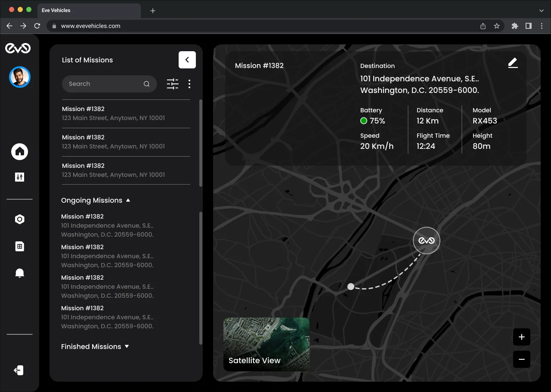This screenshot has width=551, height=392.
Task: Open the hexagon vehicle icon in sidebar
Action: 19,219
